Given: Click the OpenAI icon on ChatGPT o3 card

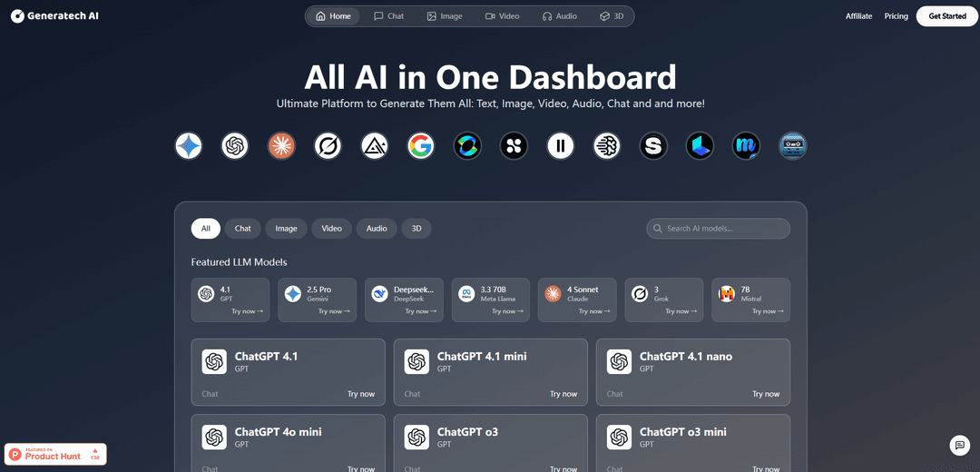Looking at the screenshot, I should click(416, 438).
